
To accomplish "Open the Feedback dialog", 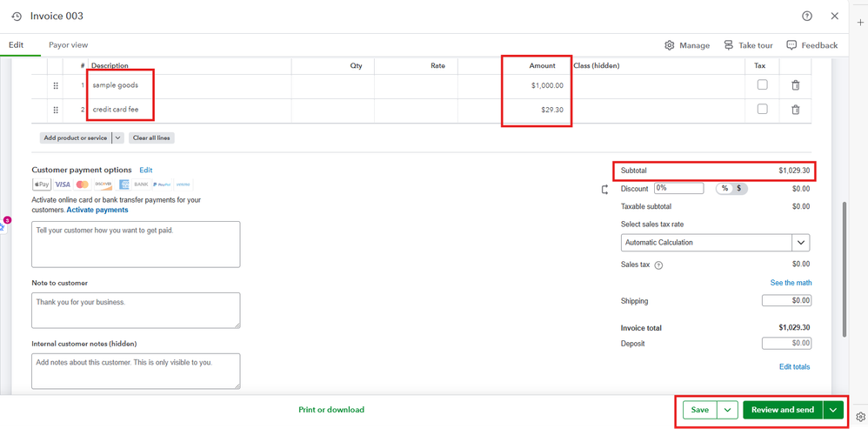I will 812,45.
